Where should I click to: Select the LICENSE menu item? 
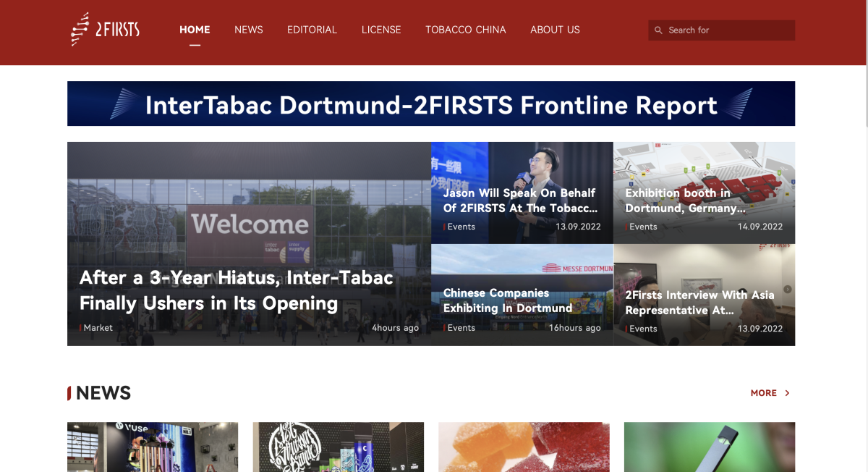point(381,30)
